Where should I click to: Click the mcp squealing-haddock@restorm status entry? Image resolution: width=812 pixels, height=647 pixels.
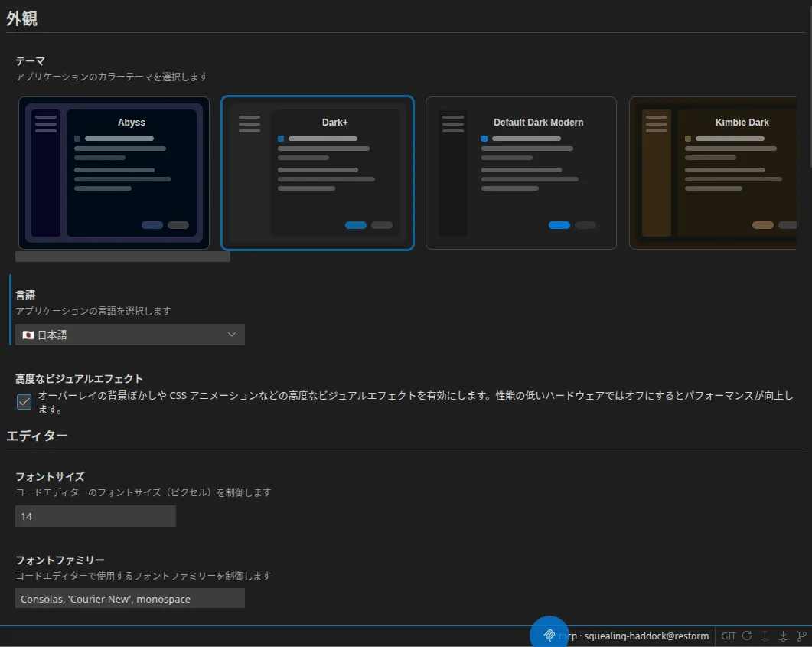633,636
